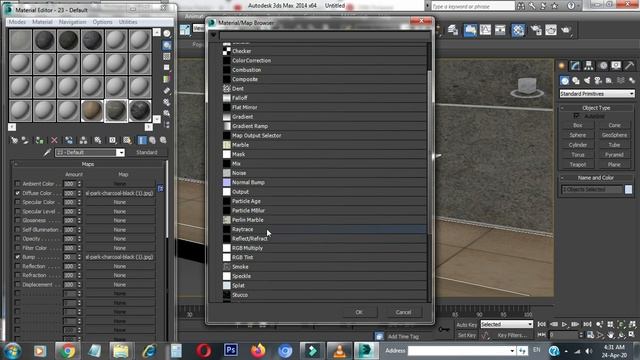Image resolution: width=640 pixels, height=360 pixels.
Task: Open Modes menu in Material Editor
Action: pos(17,22)
